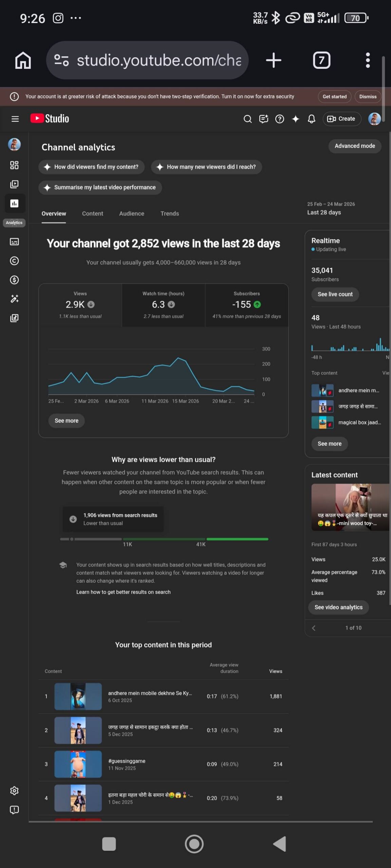Open Learn how to get better search results
This screenshot has height=868, width=391.
(123, 592)
